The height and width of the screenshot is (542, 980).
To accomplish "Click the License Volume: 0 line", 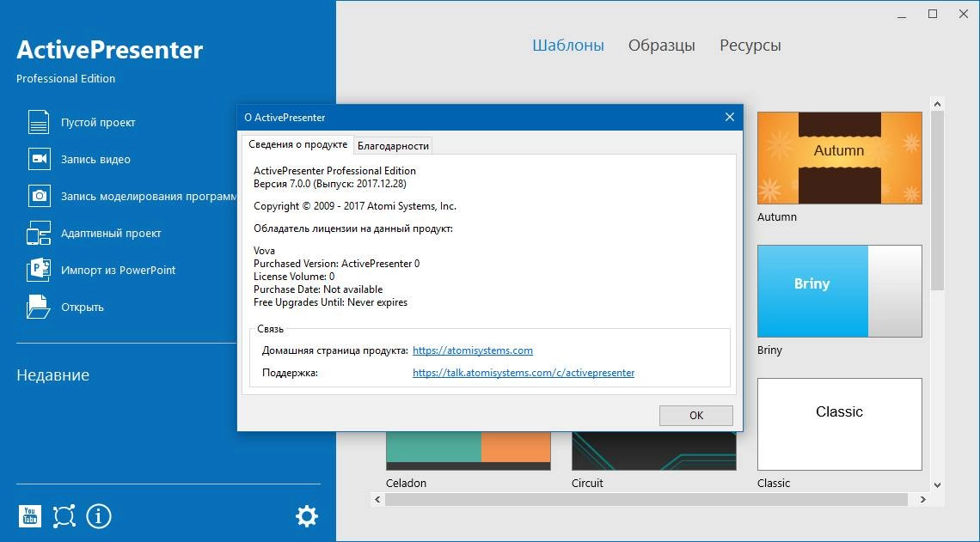I will coord(294,276).
